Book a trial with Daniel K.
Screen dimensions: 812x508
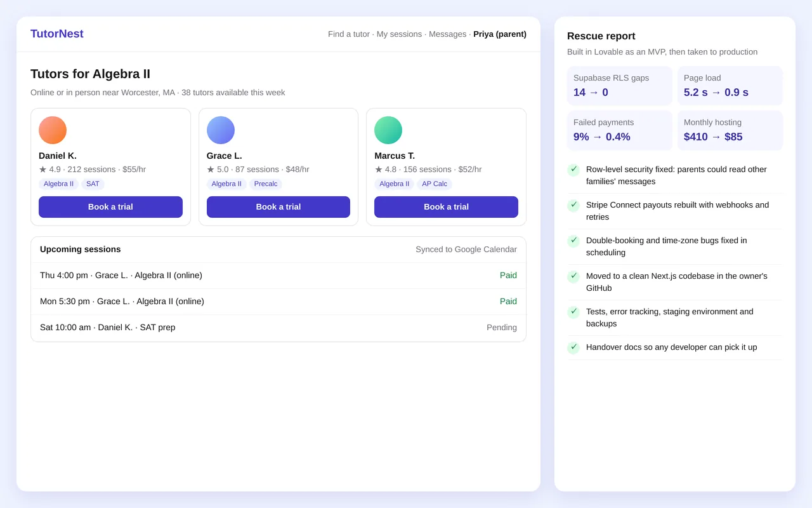[x=110, y=207]
